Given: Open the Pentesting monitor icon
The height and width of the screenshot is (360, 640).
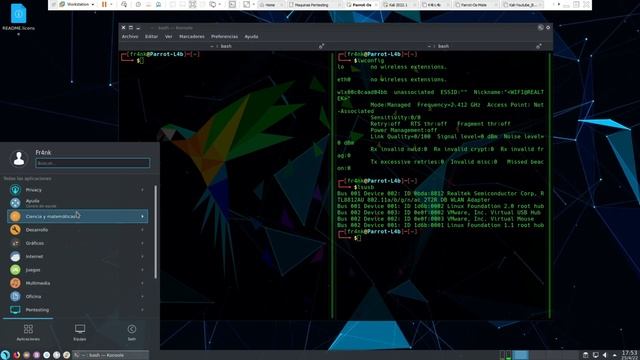Looking at the screenshot, I should pyautogui.click(x=15, y=310).
